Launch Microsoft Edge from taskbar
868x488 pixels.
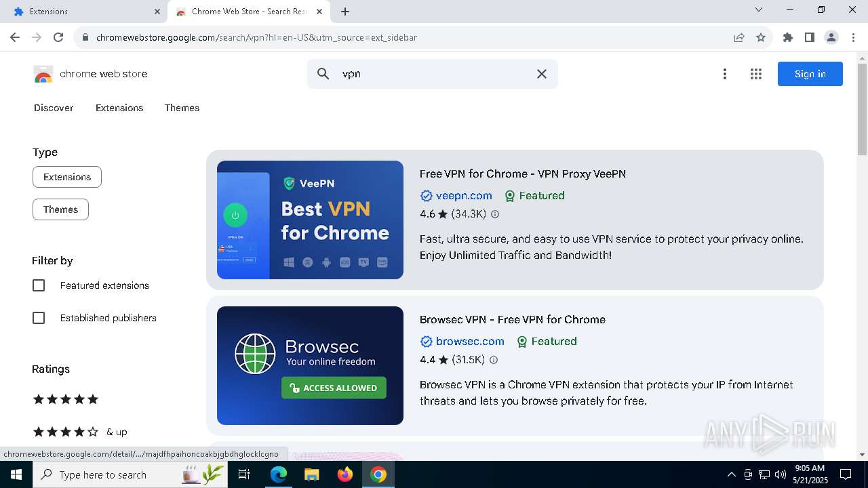(279, 474)
